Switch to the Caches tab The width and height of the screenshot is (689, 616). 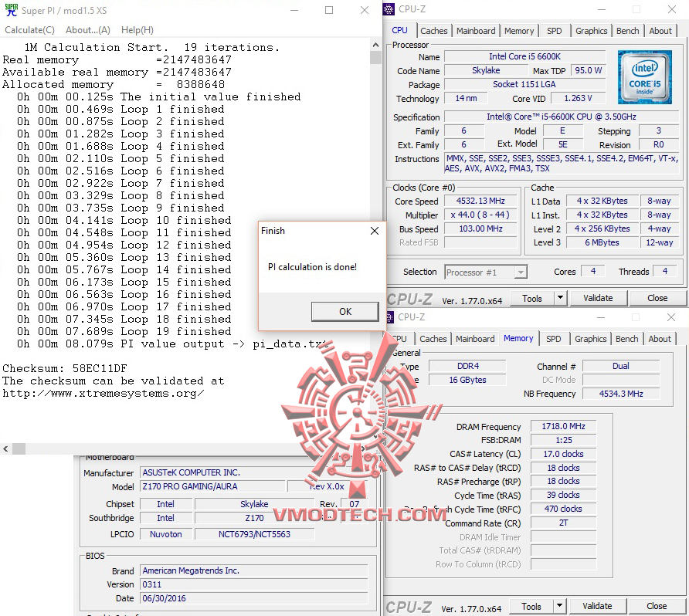[433, 31]
